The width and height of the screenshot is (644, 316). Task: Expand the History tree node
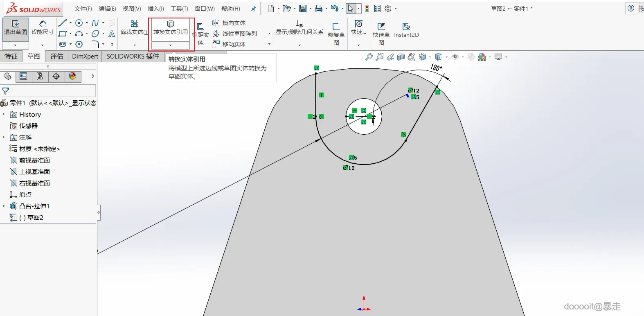click(x=4, y=115)
